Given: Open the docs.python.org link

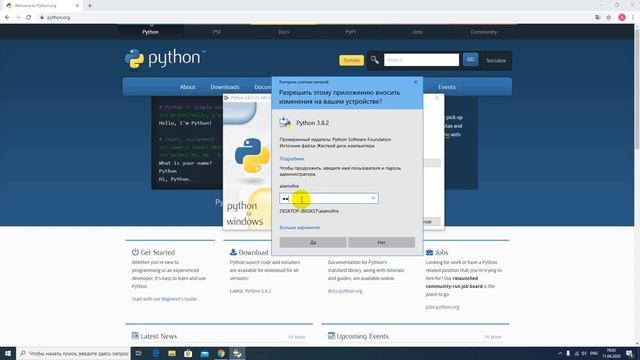Looking at the screenshot, I should pyautogui.click(x=345, y=291).
